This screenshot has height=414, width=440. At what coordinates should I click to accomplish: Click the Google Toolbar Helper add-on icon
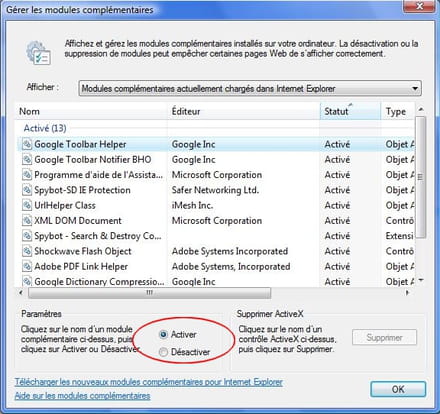click(27, 144)
